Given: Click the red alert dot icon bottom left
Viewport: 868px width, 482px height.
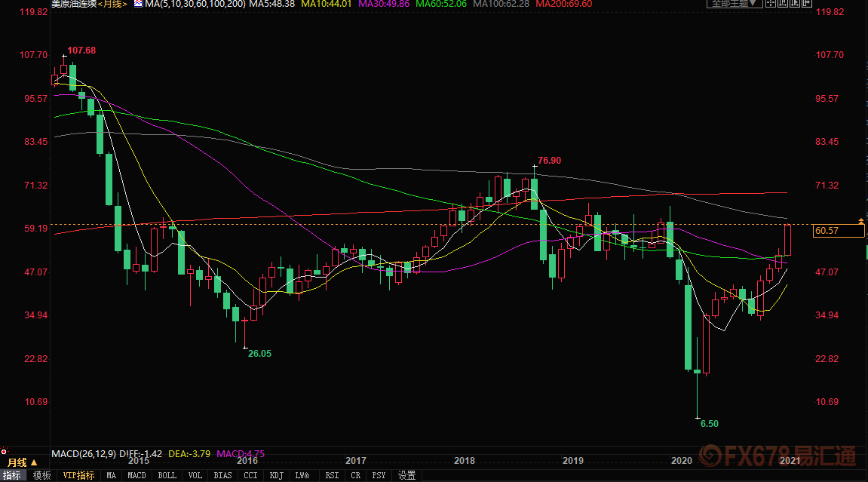Looking at the screenshot, I should click(4, 452).
